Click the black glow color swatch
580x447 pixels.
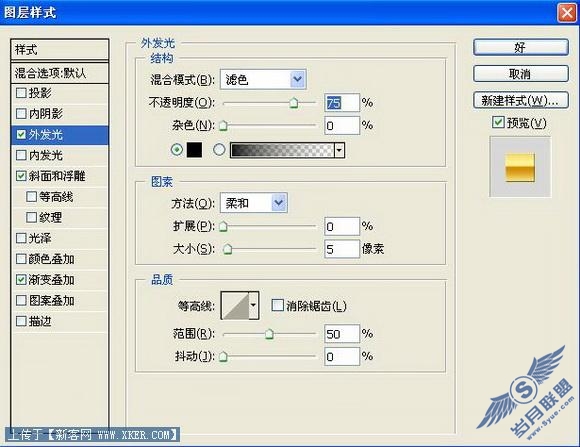pyautogui.click(x=194, y=150)
